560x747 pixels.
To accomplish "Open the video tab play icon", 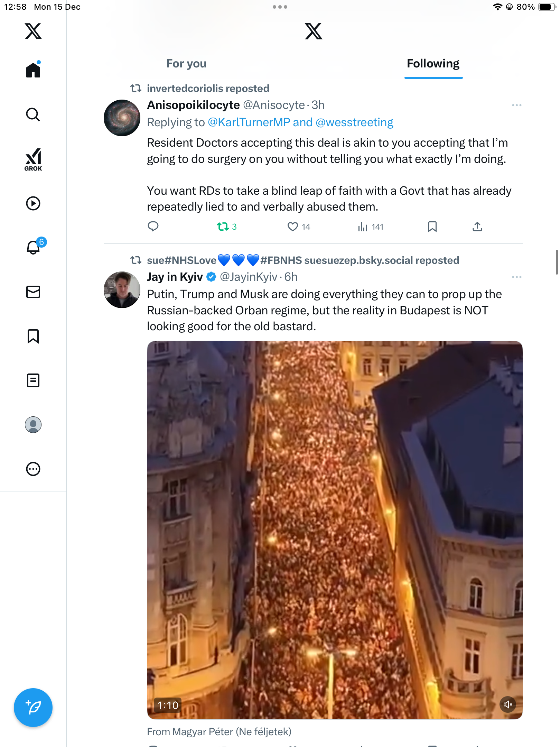I will 33,203.
